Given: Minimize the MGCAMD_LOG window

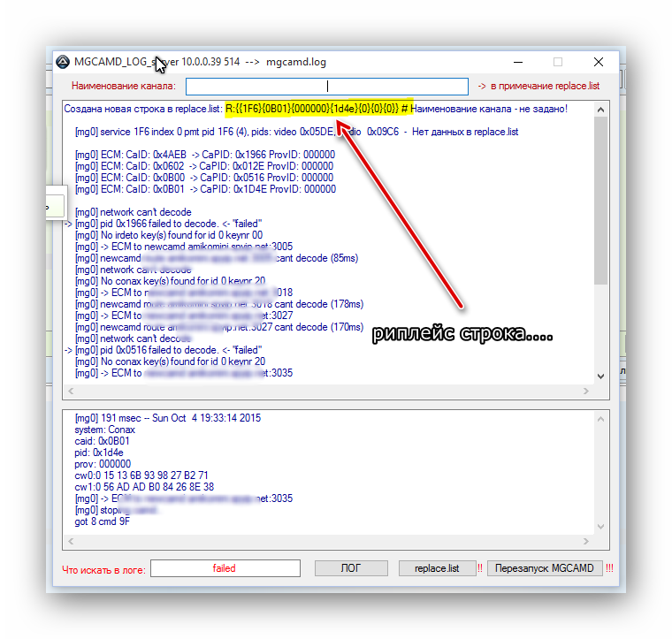Looking at the screenshot, I should (x=518, y=62).
